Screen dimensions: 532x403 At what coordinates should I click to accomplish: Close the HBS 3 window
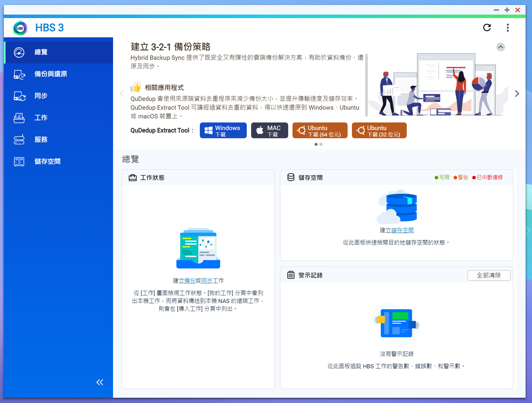(x=518, y=10)
